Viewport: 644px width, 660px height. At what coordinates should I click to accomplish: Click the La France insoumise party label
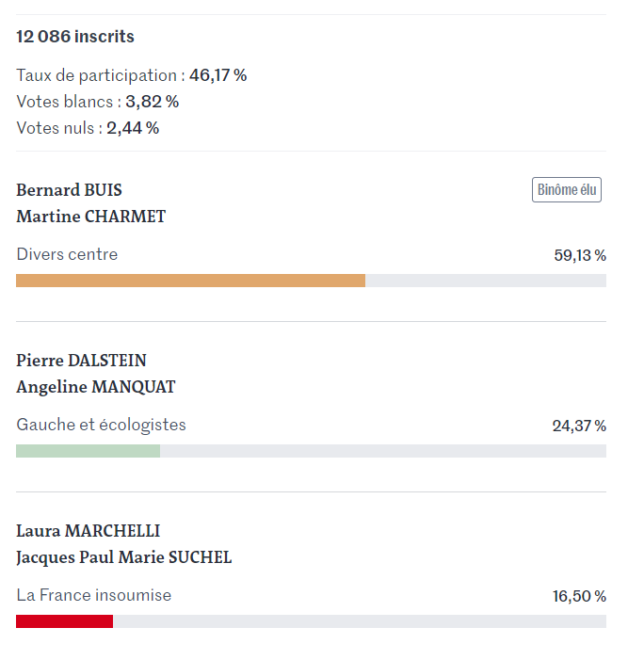(94, 595)
